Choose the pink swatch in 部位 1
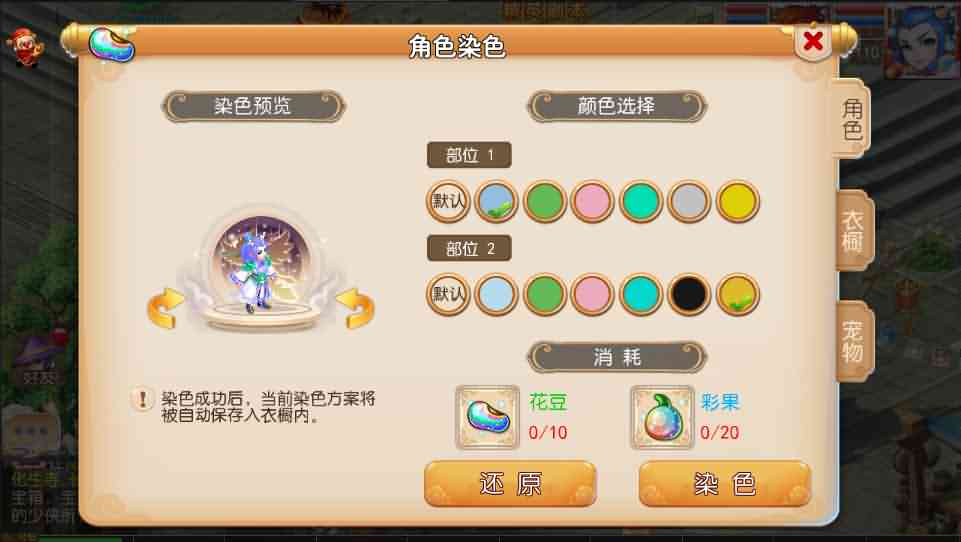 [x=593, y=201]
